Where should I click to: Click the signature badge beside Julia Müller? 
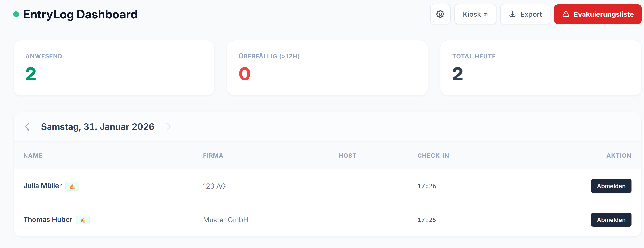tap(72, 186)
